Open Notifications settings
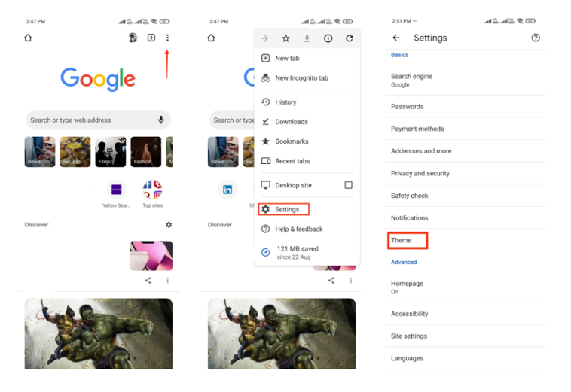571x392 pixels. [465, 217]
